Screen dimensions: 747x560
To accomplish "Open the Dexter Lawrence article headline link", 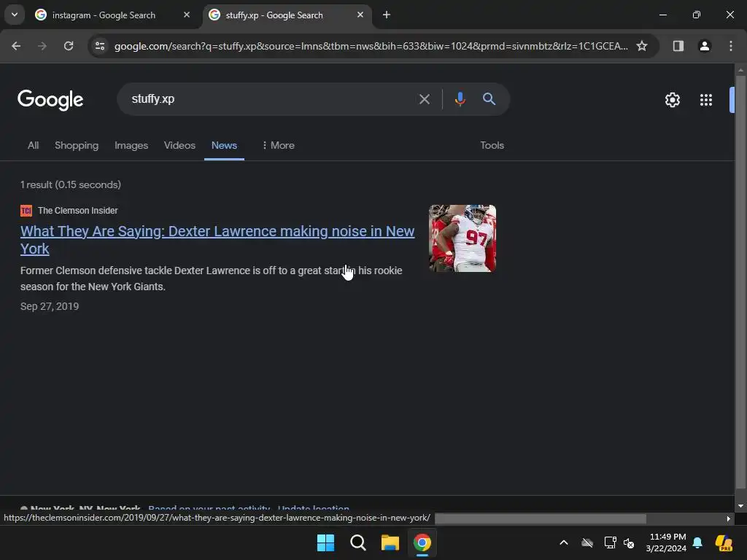I will point(217,240).
